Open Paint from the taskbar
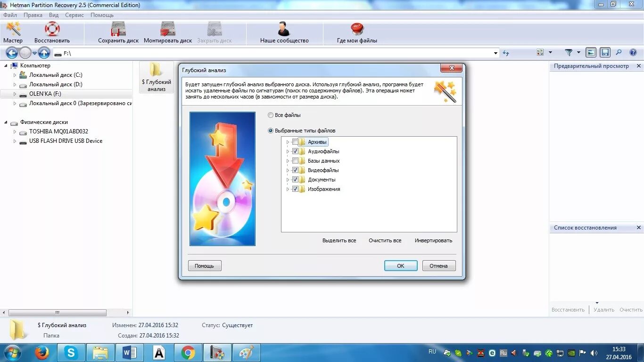This screenshot has width=644, height=362. [x=246, y=353]
